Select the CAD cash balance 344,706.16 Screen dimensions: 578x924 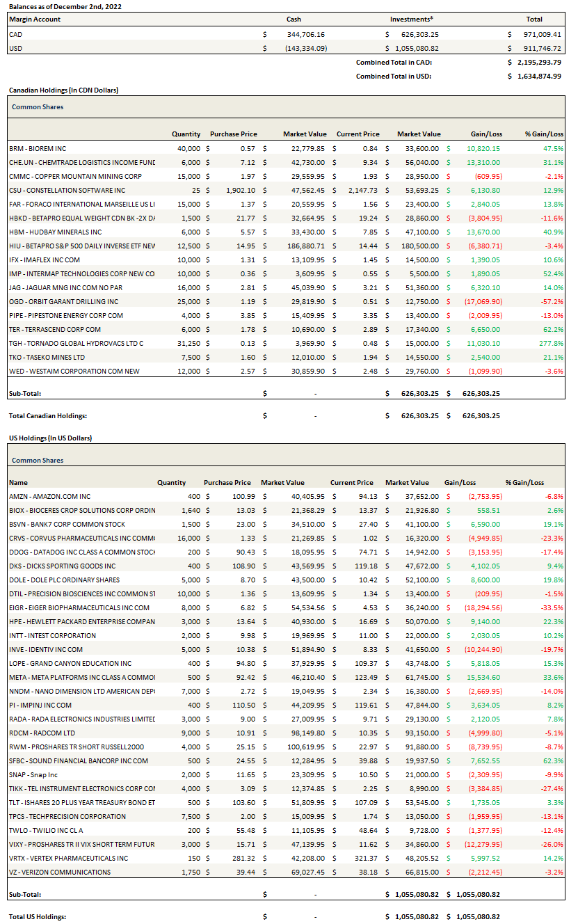click(x=305, y=34)
